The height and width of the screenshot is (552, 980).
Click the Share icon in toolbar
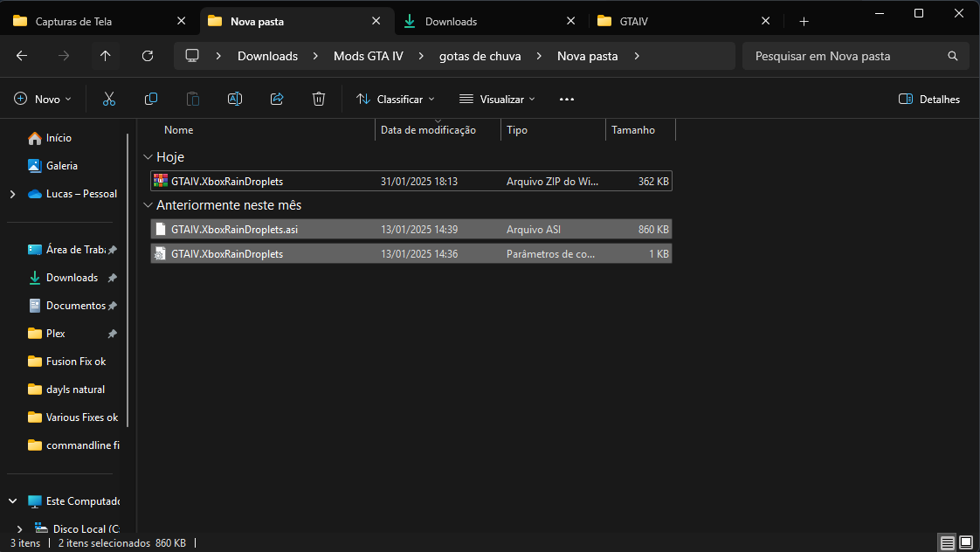[x=277, y=99]
